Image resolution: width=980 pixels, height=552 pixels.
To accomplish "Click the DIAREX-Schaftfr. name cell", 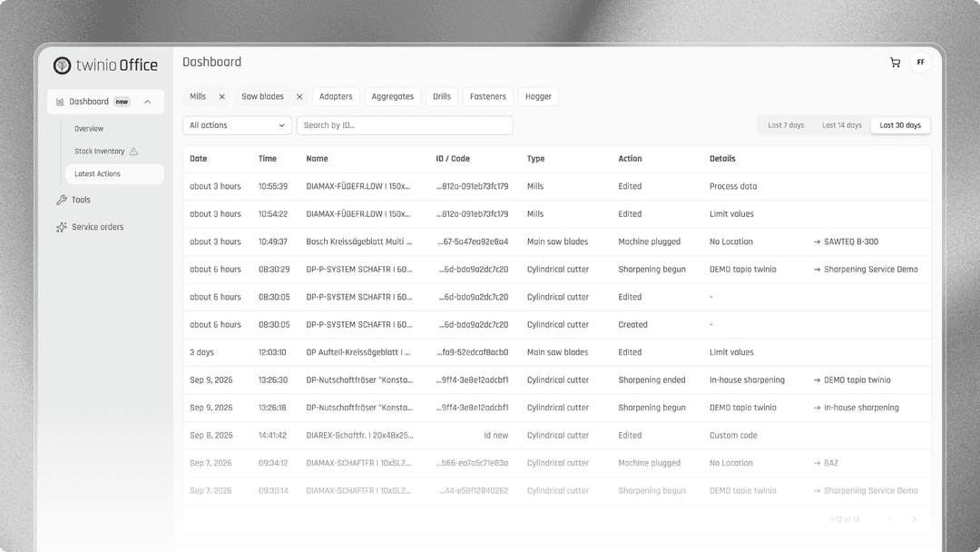I will pyautogui.click(x=359, y=436).
